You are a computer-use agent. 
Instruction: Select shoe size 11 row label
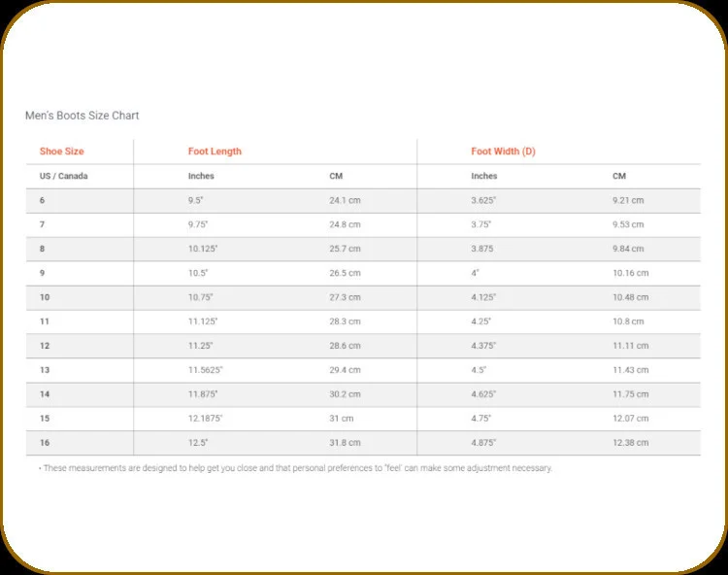[x=45, y=321]
